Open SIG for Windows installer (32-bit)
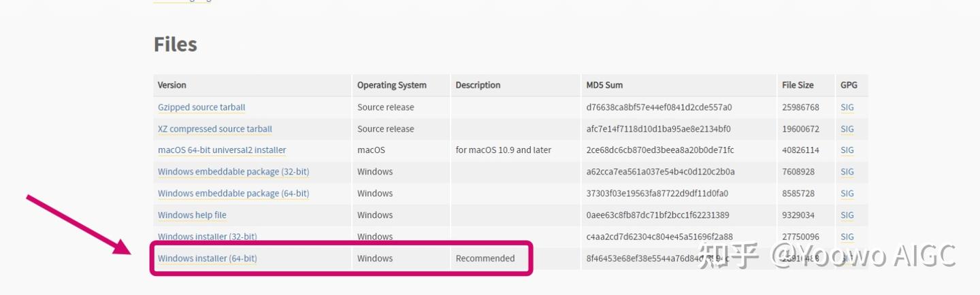This screenshot has width=980, height=295. [x=847, y=237]
